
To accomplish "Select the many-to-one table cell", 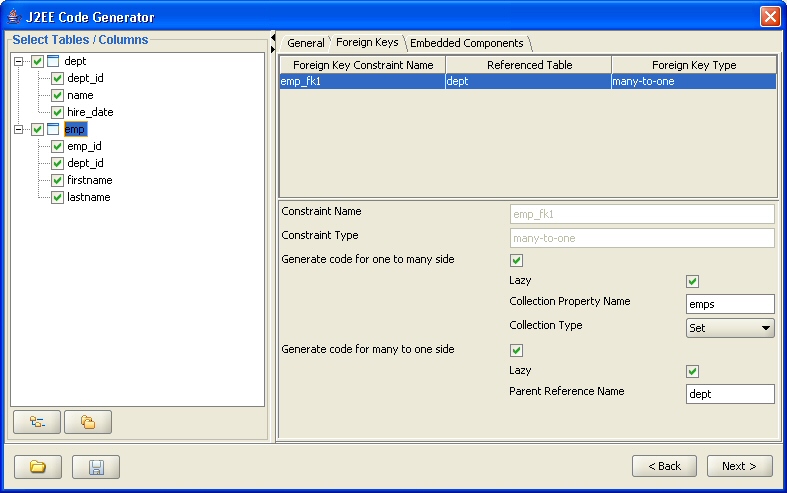I will click(694, 81).
